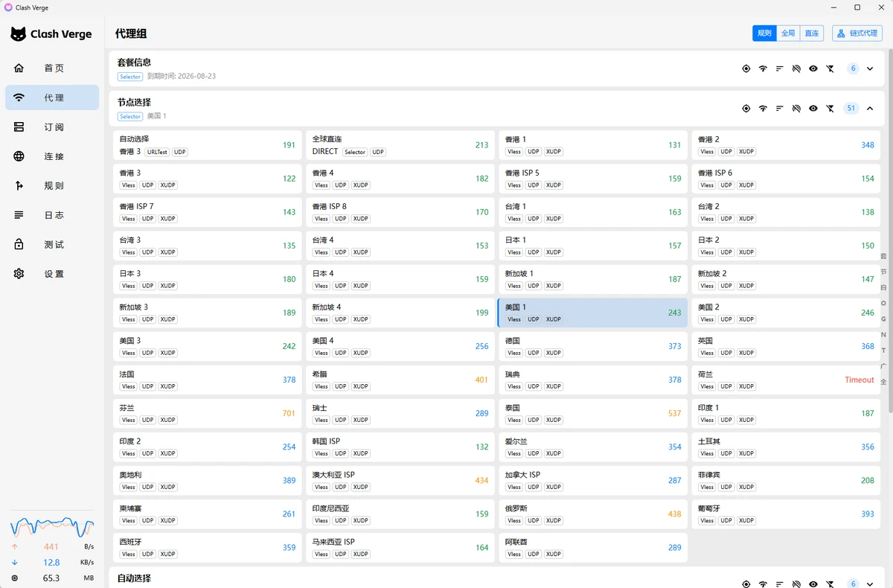Select the highlighted 美国 1 node
The image size is (893, 588).
click(x=593, y=313)
